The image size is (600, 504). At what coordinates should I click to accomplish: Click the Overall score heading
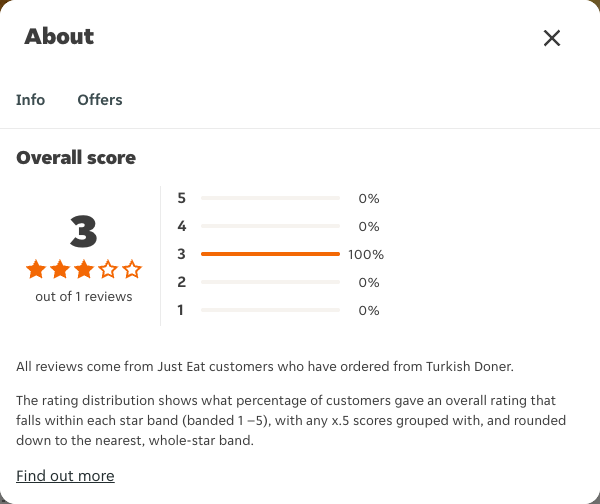pos(76,158)
